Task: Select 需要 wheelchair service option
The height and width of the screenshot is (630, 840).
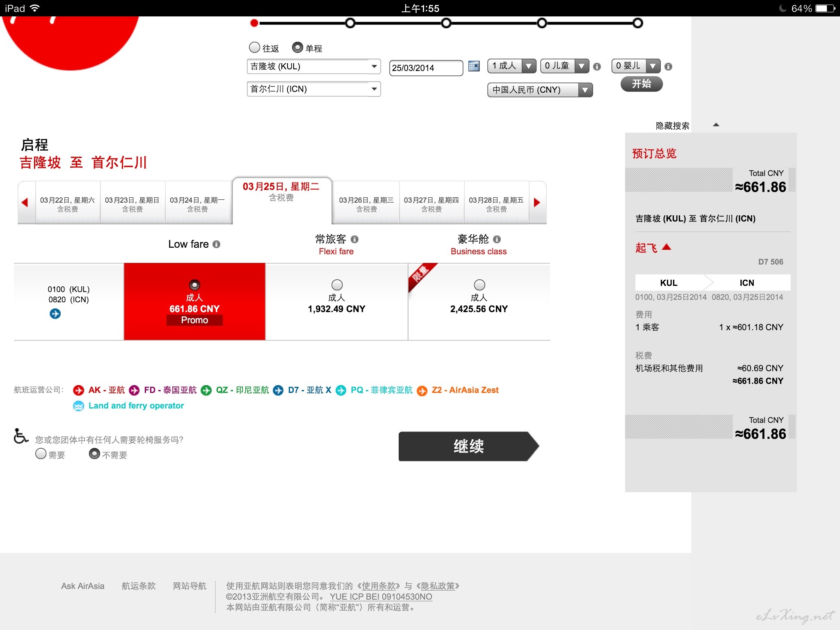Action: pos(41,454)
